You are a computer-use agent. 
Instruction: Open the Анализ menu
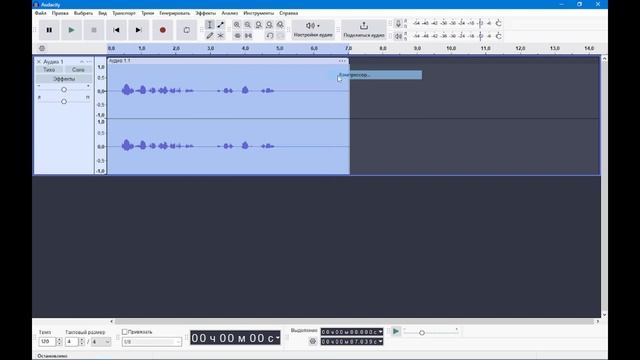click(230, 13)
